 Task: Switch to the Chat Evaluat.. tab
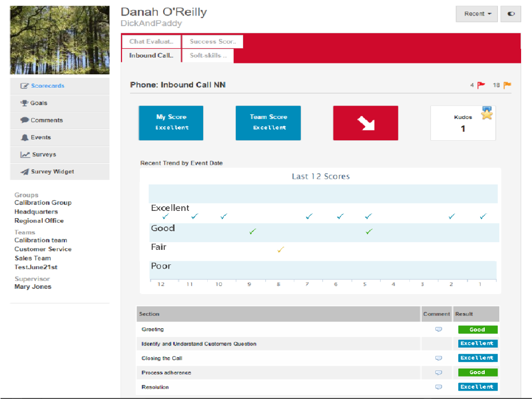click(151, 42)
